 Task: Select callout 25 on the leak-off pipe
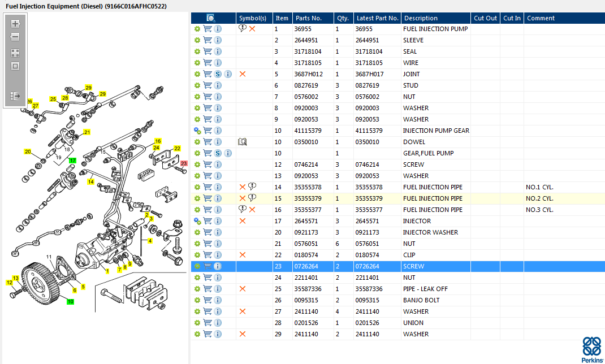[x=53, y=99]
